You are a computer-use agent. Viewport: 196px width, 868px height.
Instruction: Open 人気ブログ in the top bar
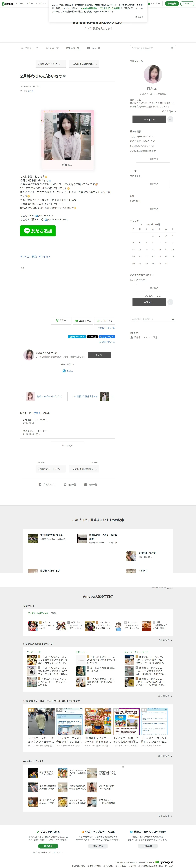154,4
